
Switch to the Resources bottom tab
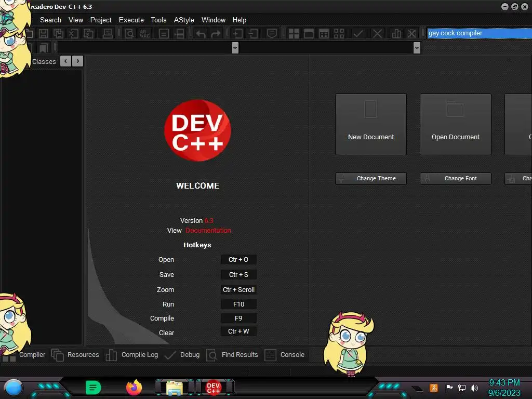75,354
